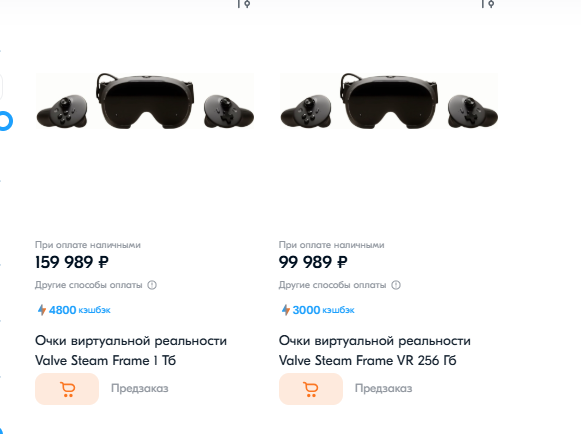The width and height of the screenshot is (581, 434).
Task: Click compare icon above the first headset card
Action: (244, 4)
